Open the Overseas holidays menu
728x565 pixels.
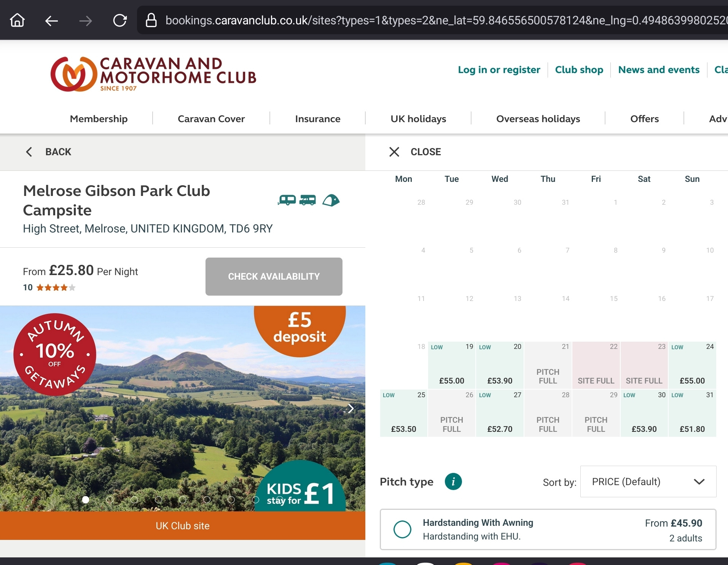click(538, 119)
